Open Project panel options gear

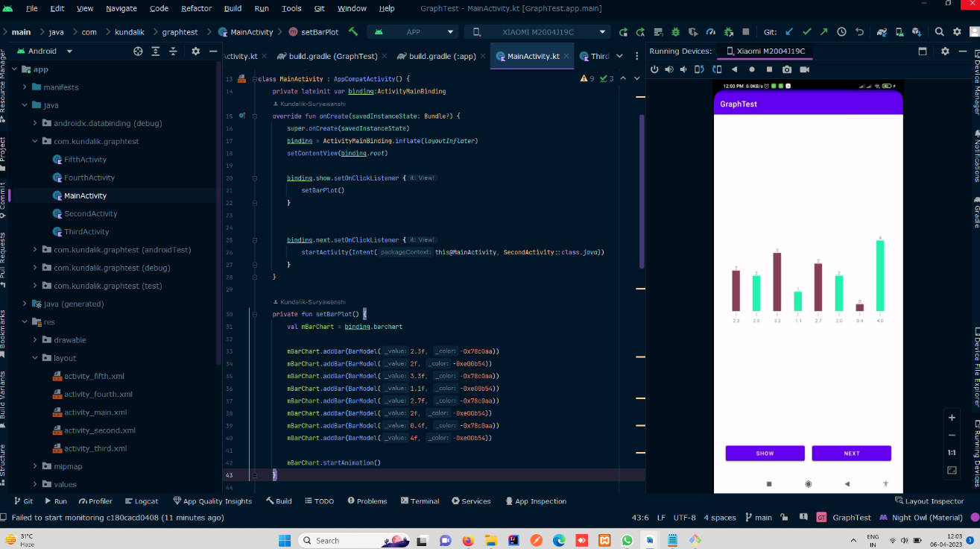coord(196,51)
